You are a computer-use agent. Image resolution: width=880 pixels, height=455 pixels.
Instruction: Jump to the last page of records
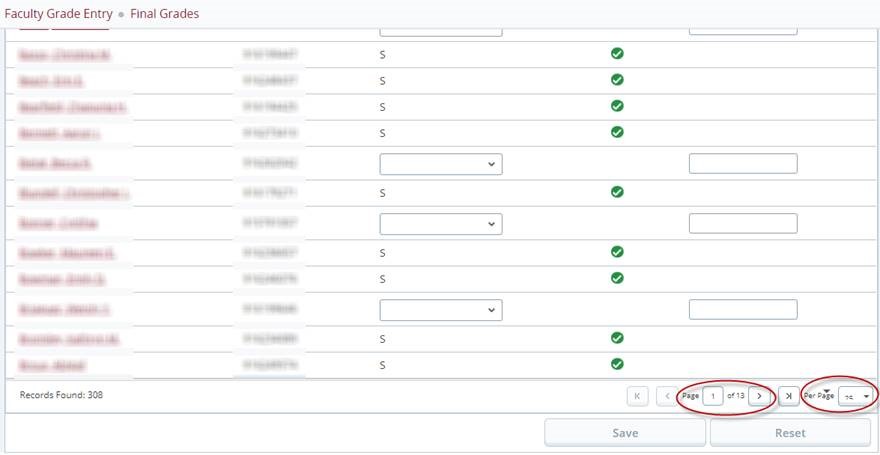pyautogui.click(x=788, y=396)
